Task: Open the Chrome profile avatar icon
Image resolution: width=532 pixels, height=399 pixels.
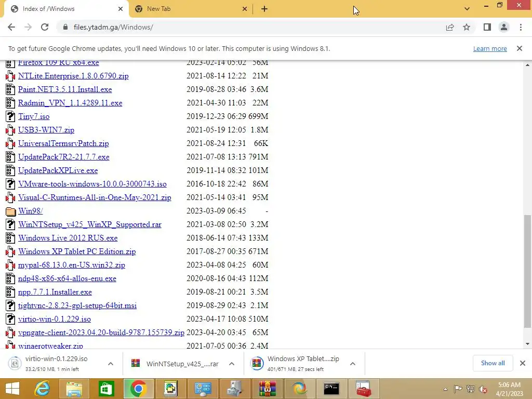Action: pos(504,27)
